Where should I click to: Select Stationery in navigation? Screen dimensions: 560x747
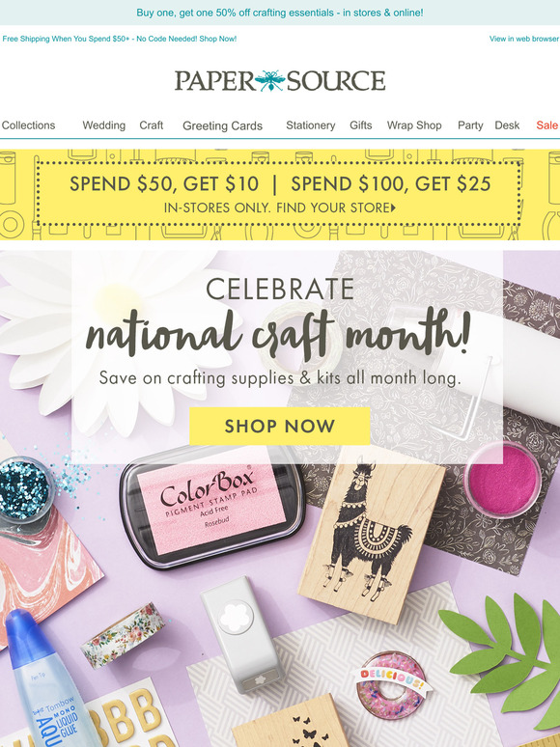(311, 125)
